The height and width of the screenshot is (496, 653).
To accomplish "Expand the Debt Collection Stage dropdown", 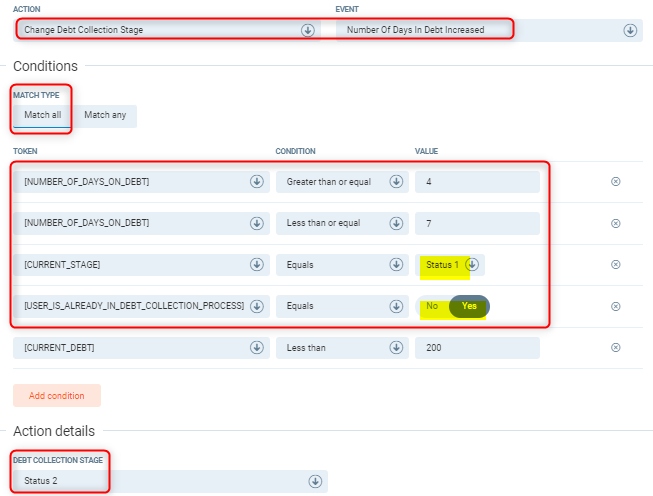I will coord(315,481).
